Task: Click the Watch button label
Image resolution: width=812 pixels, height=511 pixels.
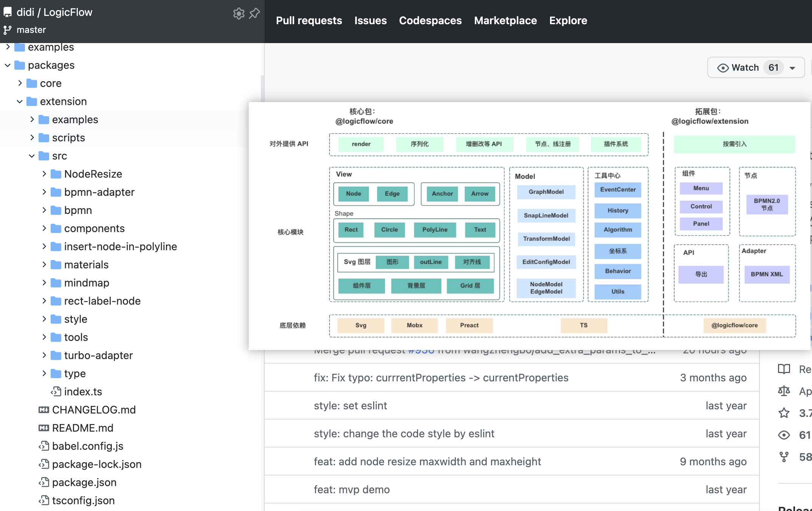Action: click(745, 68)
